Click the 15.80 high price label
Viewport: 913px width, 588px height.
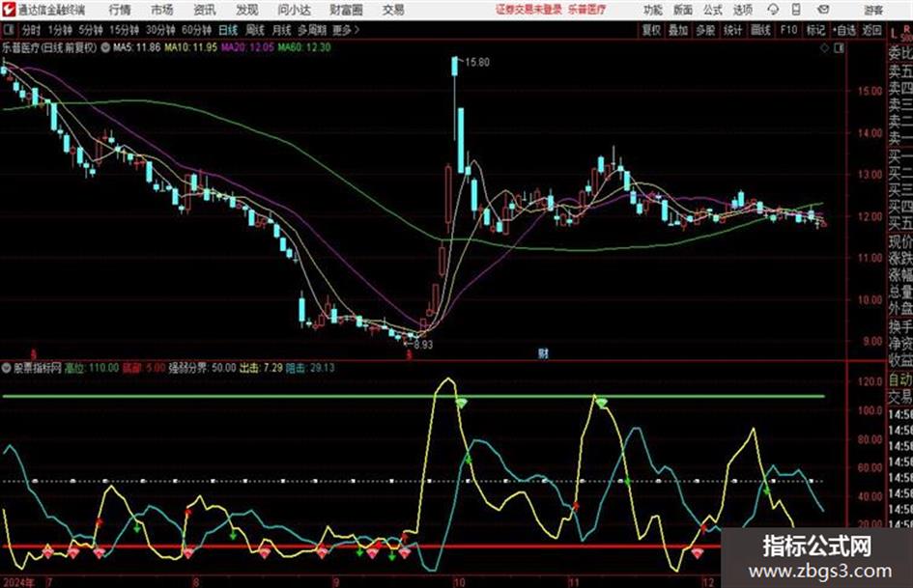pyautogui.click(x=477, y=63)
